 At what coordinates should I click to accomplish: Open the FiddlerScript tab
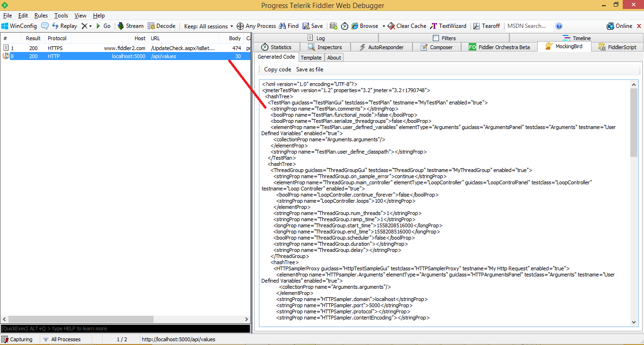tap(617, 47)
